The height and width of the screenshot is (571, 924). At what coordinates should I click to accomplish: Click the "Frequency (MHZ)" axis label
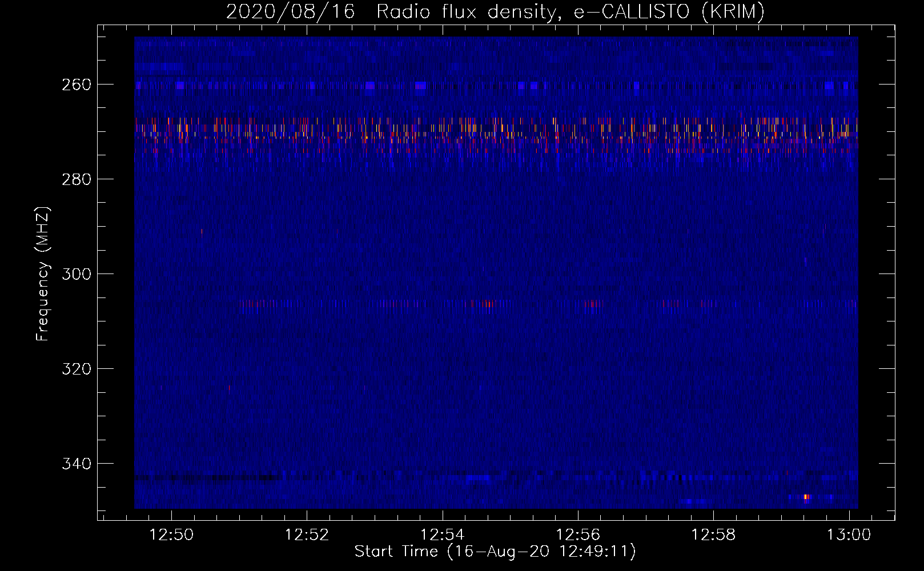(x=43, y=274)
